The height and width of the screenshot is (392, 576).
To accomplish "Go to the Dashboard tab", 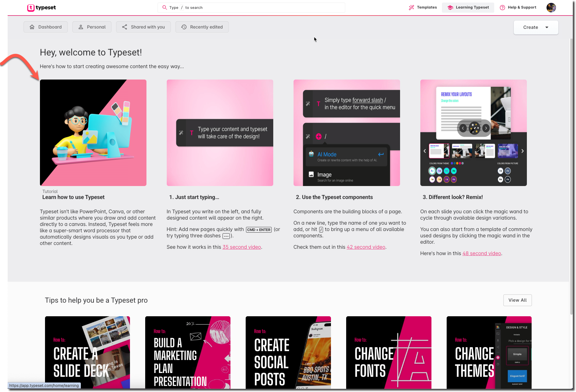I will [46, 27].
